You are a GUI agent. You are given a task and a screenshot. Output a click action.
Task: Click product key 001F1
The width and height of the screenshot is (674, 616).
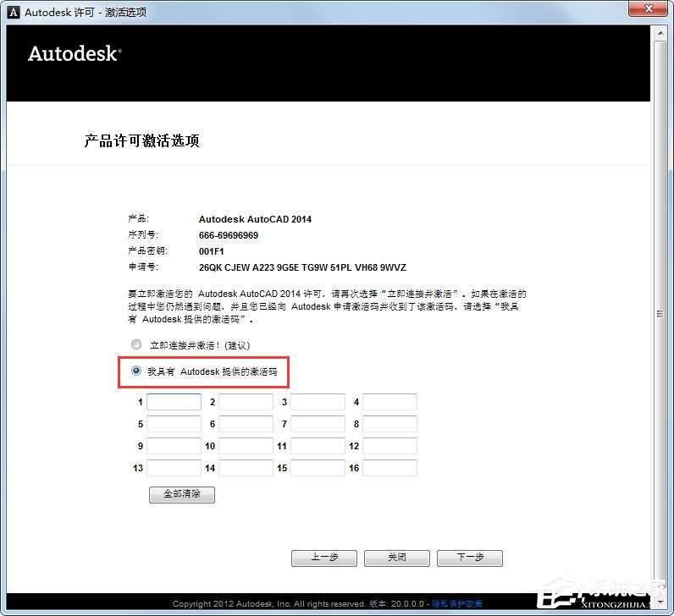pos(211,251)
